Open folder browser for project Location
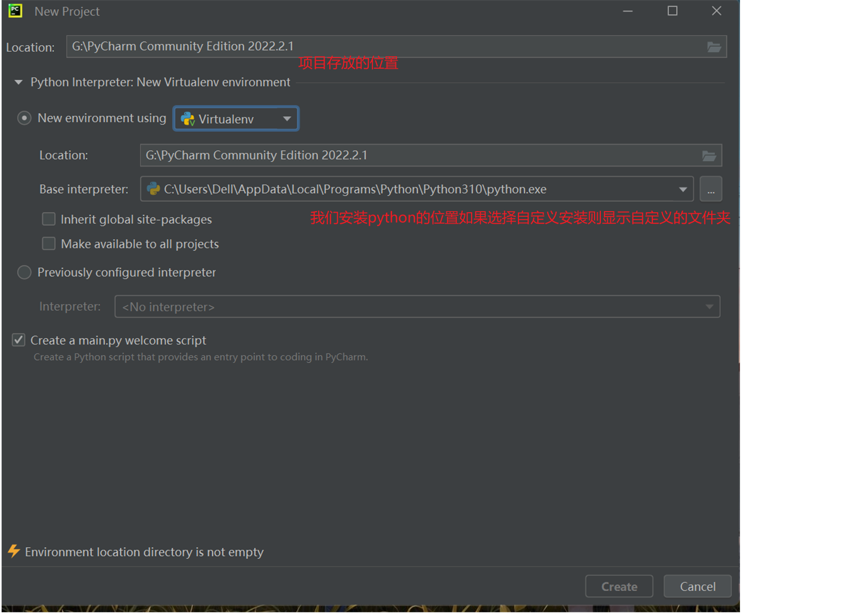Image resolution: width=843 pixels, height=616 pixels. pyautogui.click(x=713, y=47)
